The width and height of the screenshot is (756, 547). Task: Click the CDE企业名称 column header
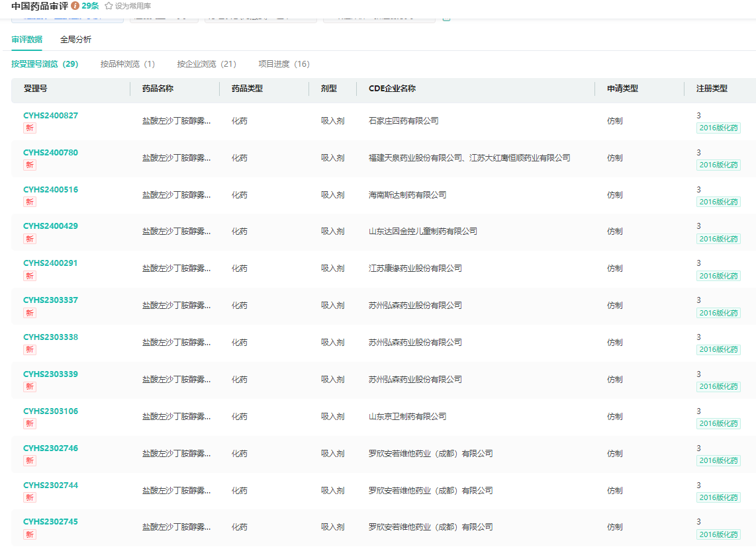pyautogui.click(x=392, y=89)
